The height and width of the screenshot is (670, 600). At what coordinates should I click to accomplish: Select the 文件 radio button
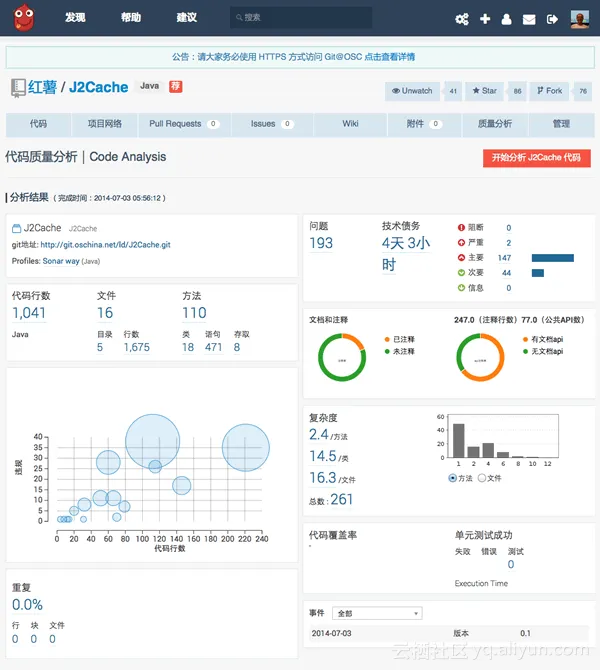tap(482, 478)
